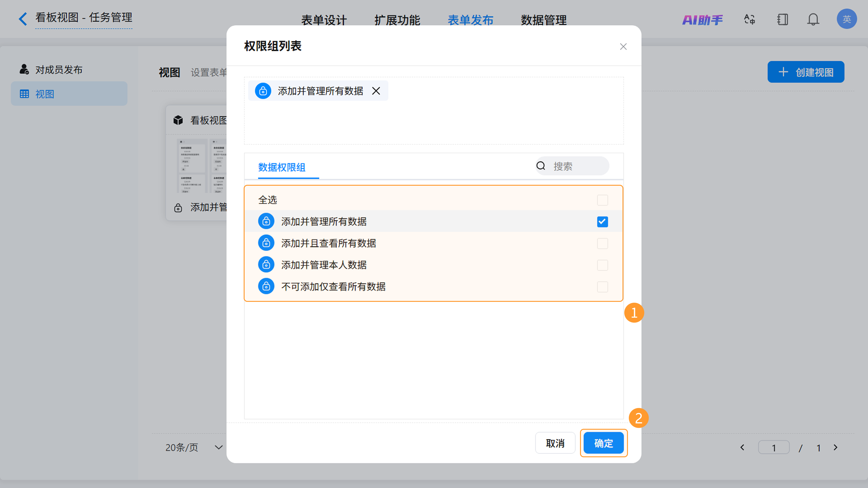Click the translate language icon
This screenshot has height=488, width=868.
(x=749, y=19)
